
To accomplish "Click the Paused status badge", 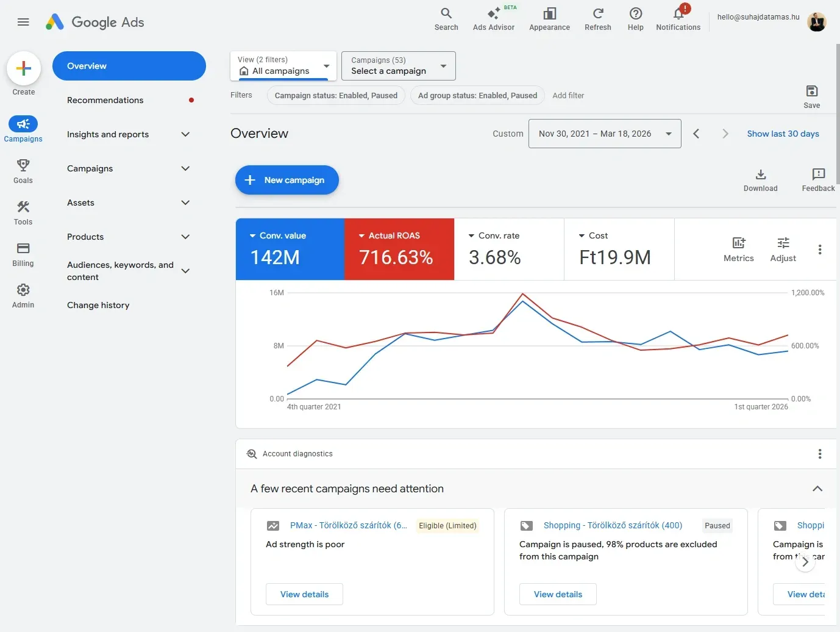I will (717, 526).
